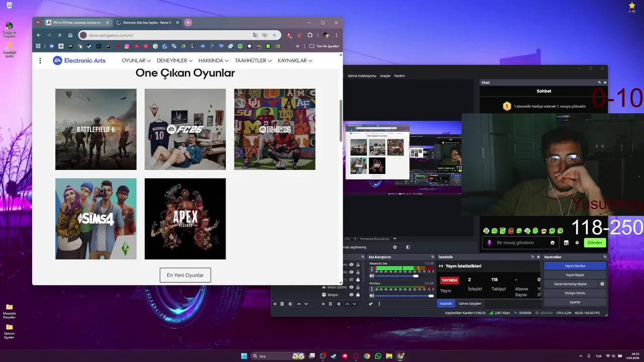This screenshot has width=644, height=362.
Task: Toggle visibility of Tarayıcı source
Action: coord(352,295)
